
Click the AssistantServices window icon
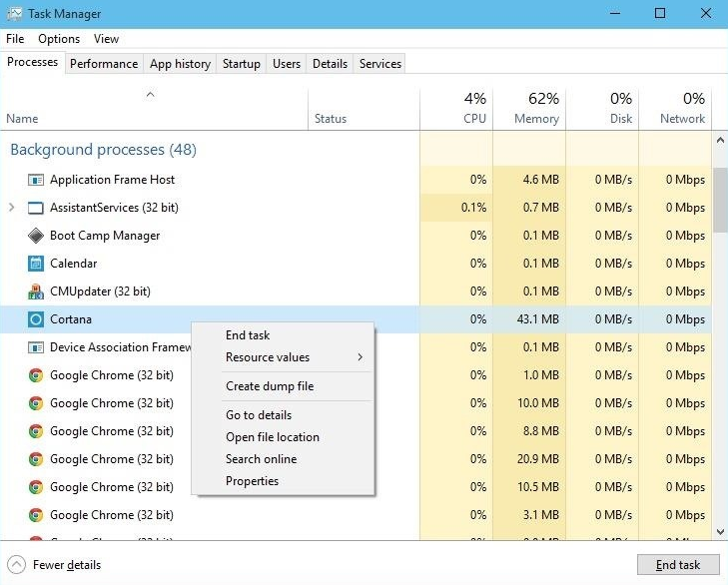tap(36, 208)
